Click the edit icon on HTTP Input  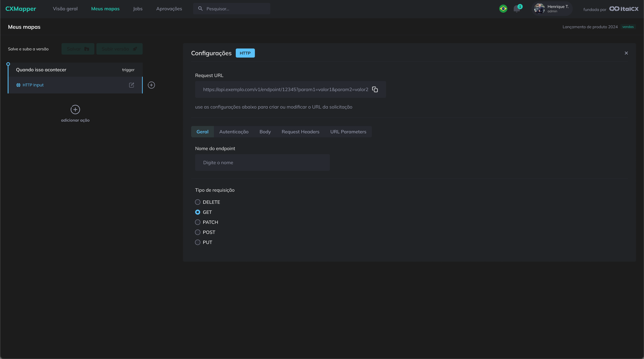click(131, 85)
